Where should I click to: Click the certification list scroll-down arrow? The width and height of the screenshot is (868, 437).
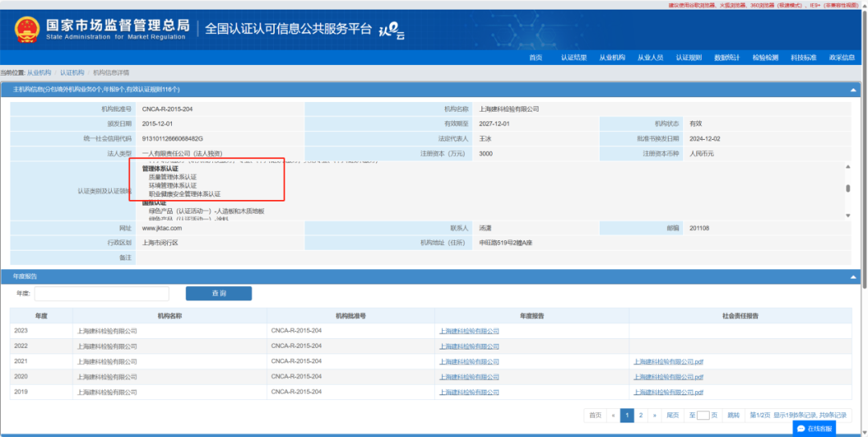tap(848, 215)
